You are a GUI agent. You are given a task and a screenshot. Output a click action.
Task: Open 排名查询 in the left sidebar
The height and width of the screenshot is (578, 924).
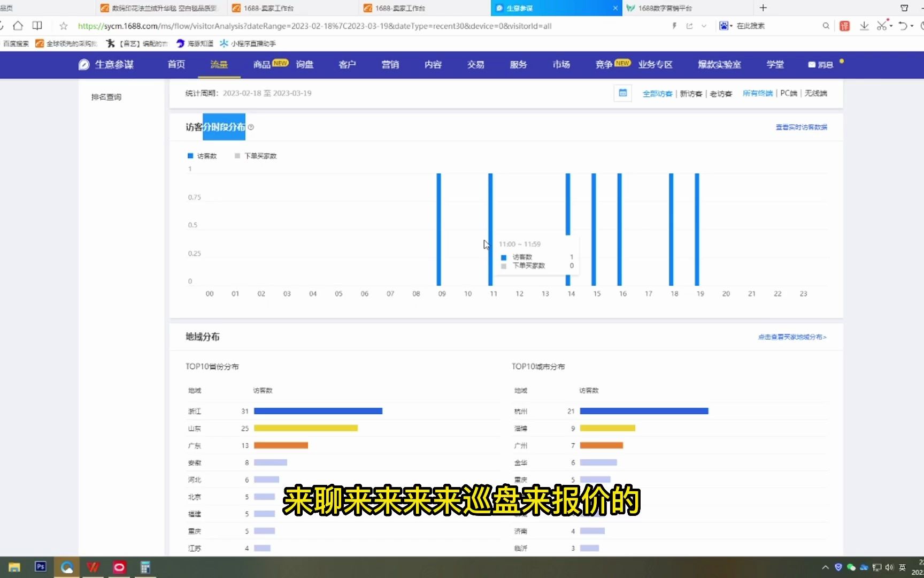(x=106, y=97)
